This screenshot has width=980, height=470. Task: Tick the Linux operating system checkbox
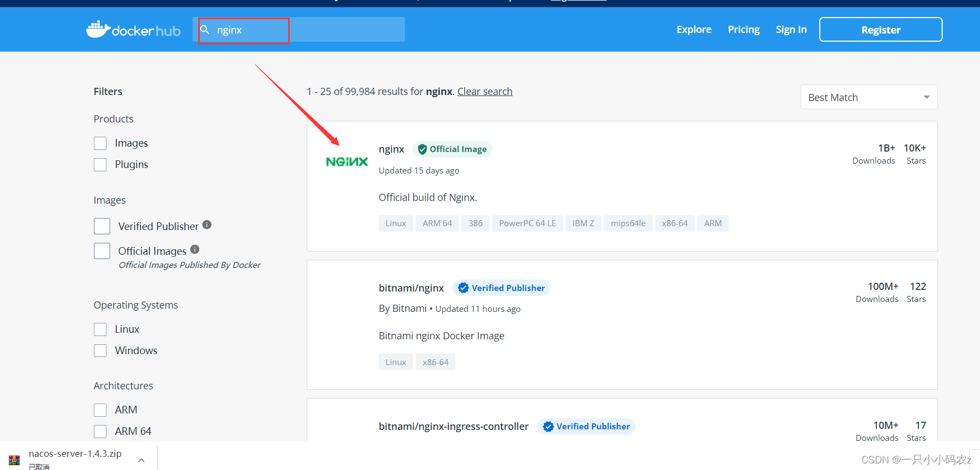(100, 329)
